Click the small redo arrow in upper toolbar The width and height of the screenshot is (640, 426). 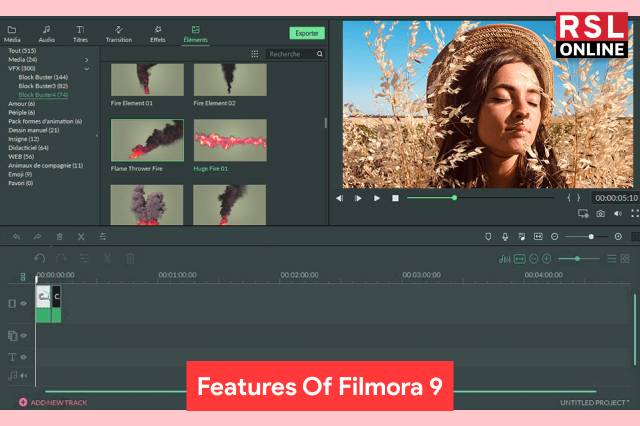point(38,237)
